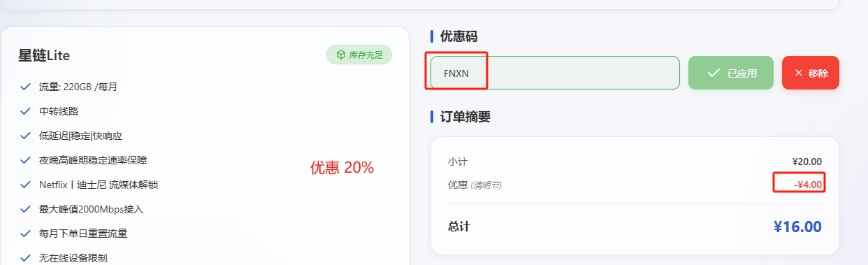Click the 星链Lite plan title
868x265 pixels.
pos(44,55)
